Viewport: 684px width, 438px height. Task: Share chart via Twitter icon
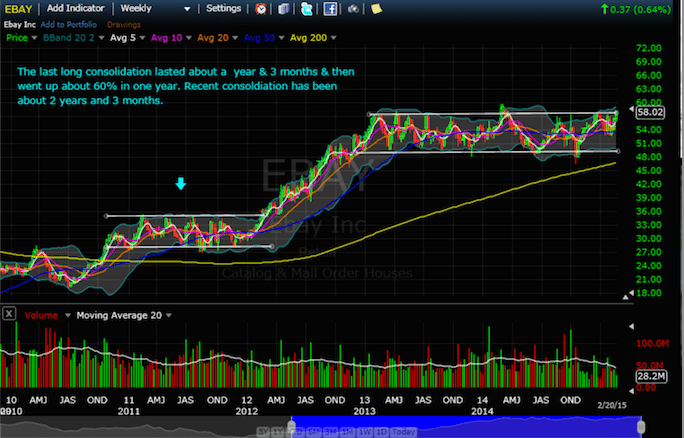(306, 9)
